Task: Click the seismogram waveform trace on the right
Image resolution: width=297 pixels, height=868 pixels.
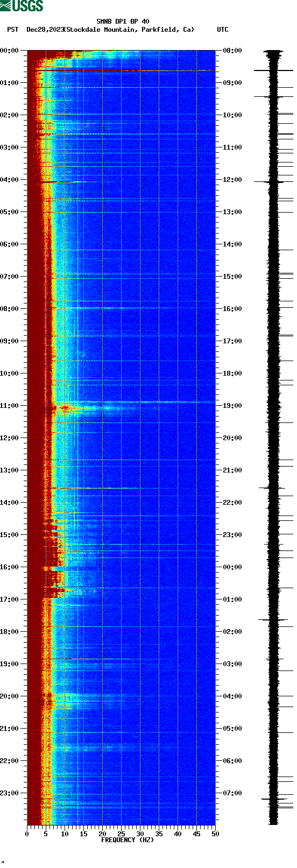Action: (x=274, y=437)
